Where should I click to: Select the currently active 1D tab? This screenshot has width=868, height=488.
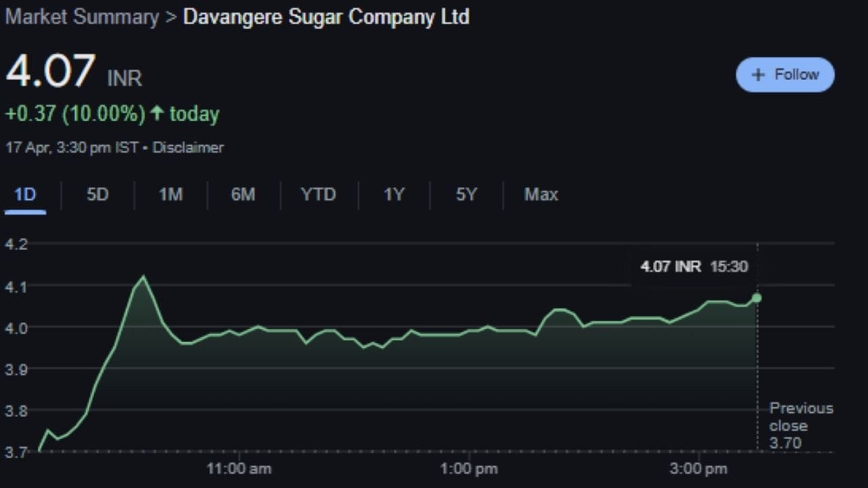pyautogui.click(x=25, y=195)
